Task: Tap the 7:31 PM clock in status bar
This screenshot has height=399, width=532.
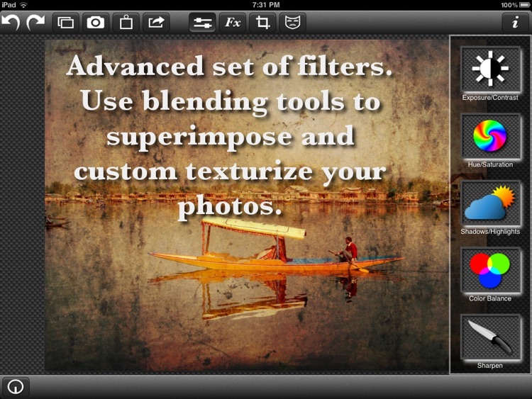Action: click(266, 5)
